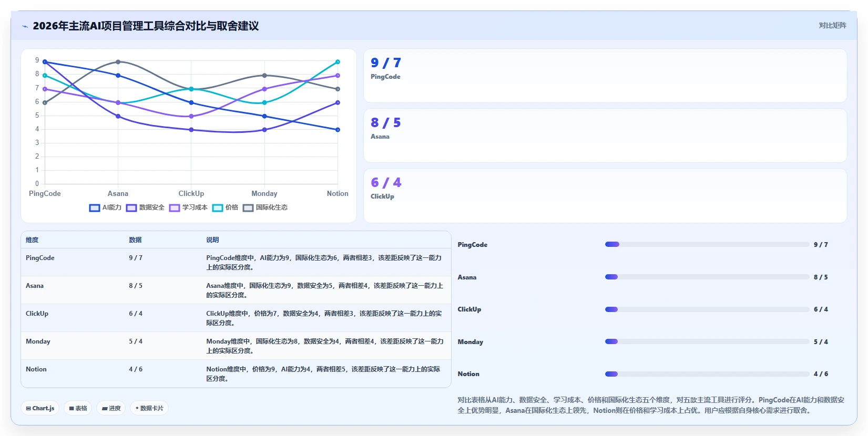Select the 数据卡片 tag chip
This screenshot has width=868, height=436.
coord(149,408)
